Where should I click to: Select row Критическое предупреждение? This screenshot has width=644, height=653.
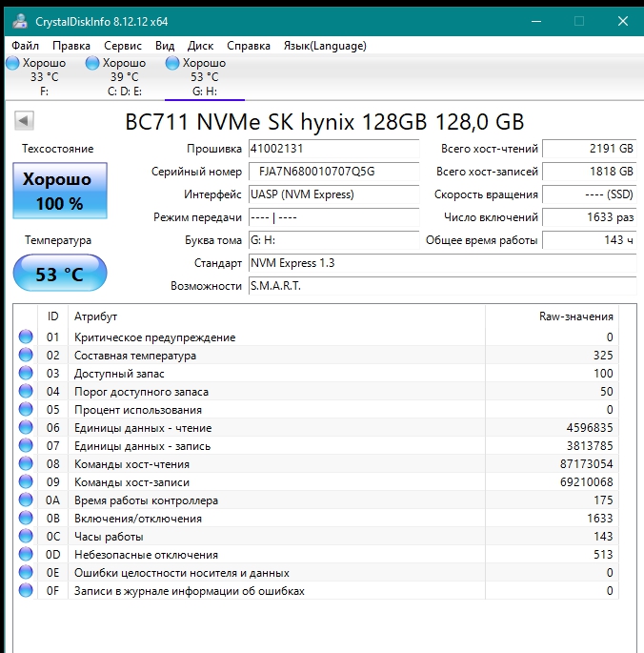pyautogui.click(x=316, y=337)
